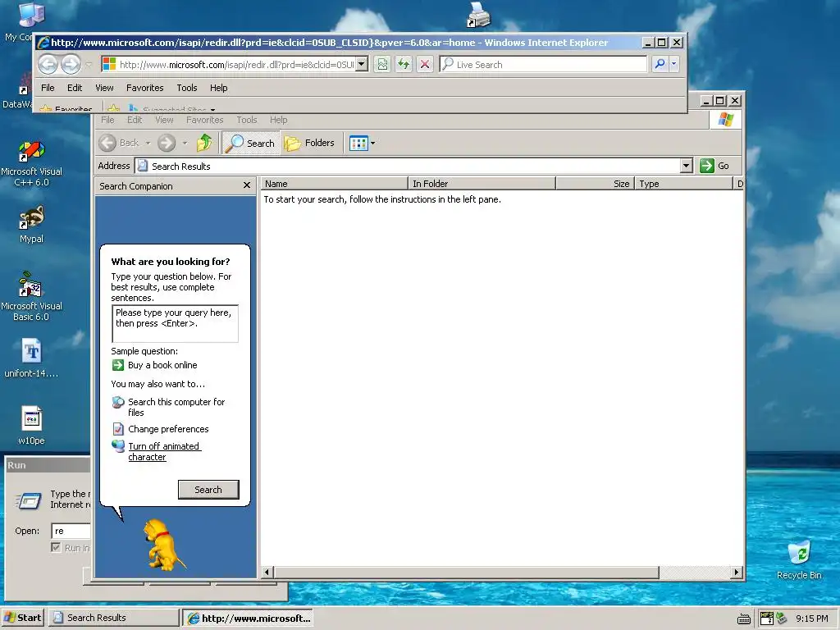Screen dimensions: 840x630
Task: Open Back history dropdown in Search Results
Action: 148,143
